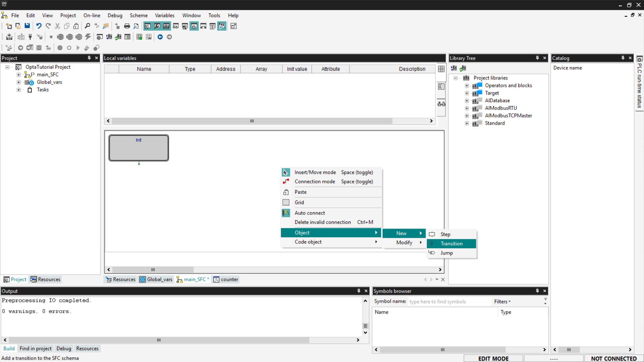
Task: Click the Save project icon
Action: coord(27,26)
